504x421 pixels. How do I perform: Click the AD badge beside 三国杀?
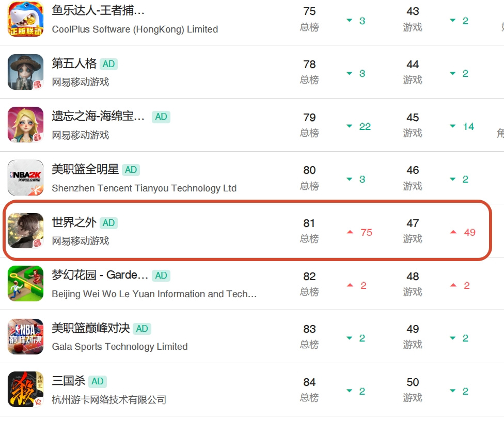point(98,381)
